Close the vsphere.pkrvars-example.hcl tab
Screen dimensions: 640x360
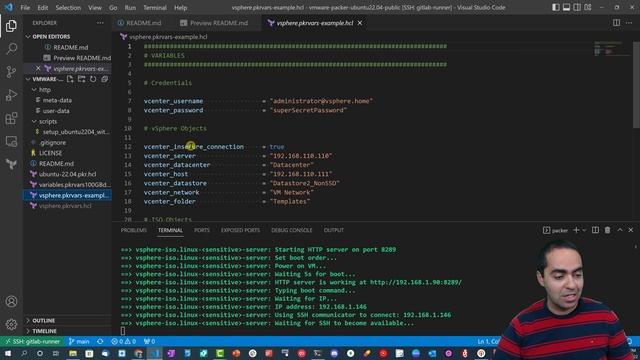[x=360, y=23]
